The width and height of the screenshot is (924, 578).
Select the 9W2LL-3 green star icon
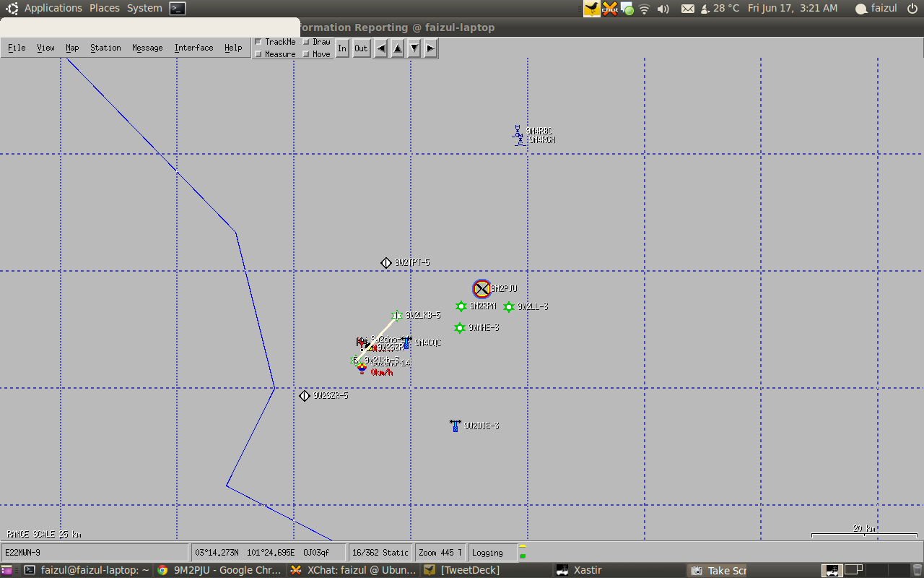click(x=509, y=307)
